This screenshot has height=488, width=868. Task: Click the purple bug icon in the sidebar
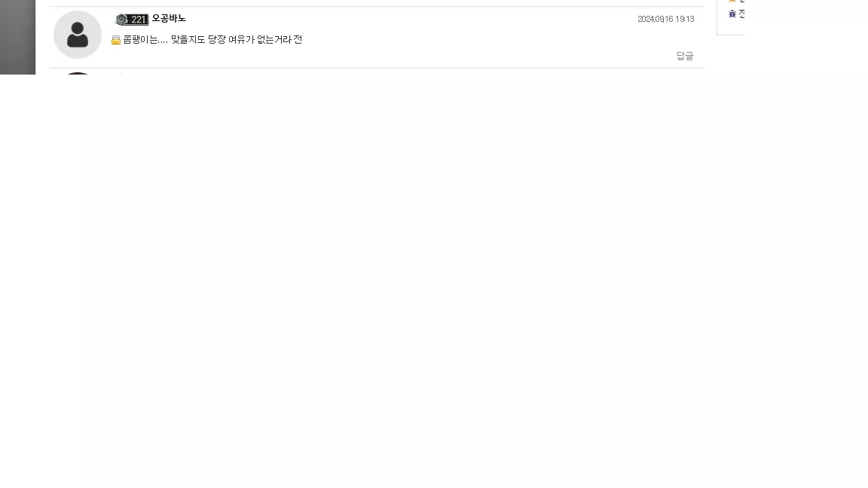(732, 14)
